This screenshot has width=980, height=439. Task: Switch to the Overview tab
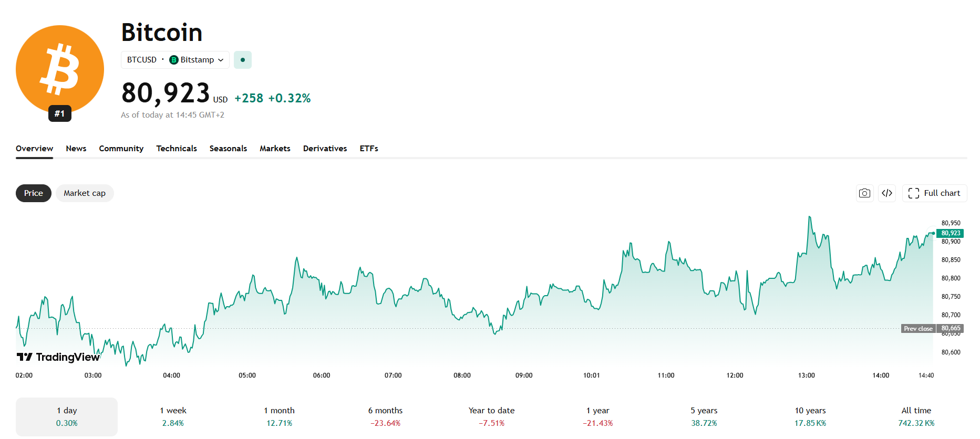[34, 149]
